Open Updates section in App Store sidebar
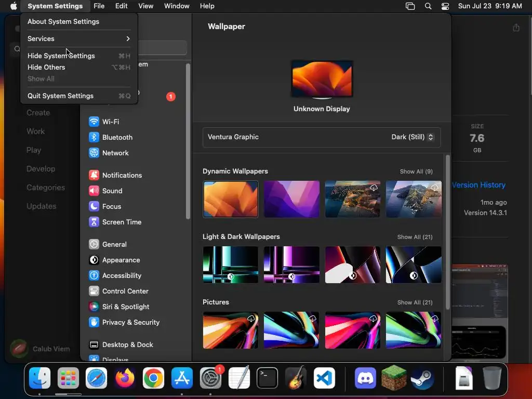Screen dimensions: 532x399 tap(42, 206)
